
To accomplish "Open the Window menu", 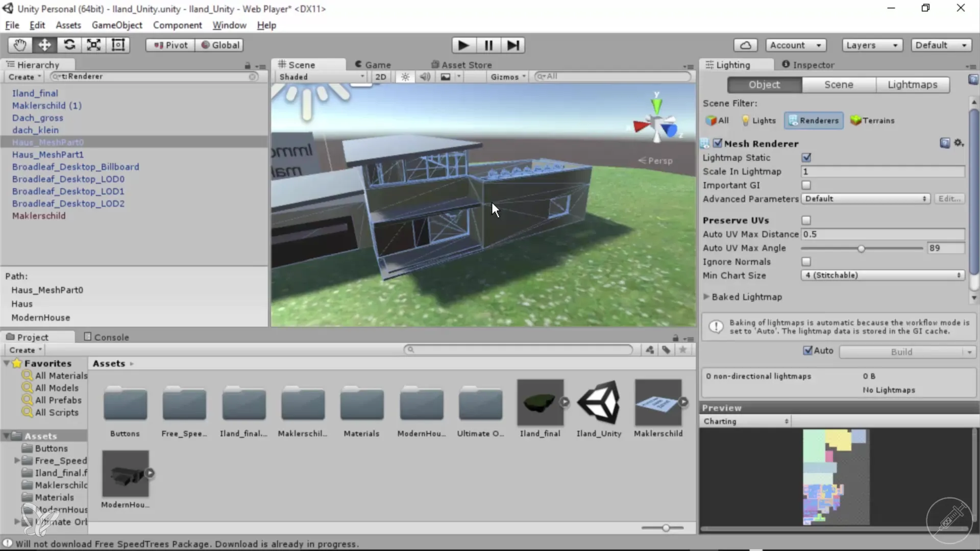I will pyautogui.click(x=229, y=25).
